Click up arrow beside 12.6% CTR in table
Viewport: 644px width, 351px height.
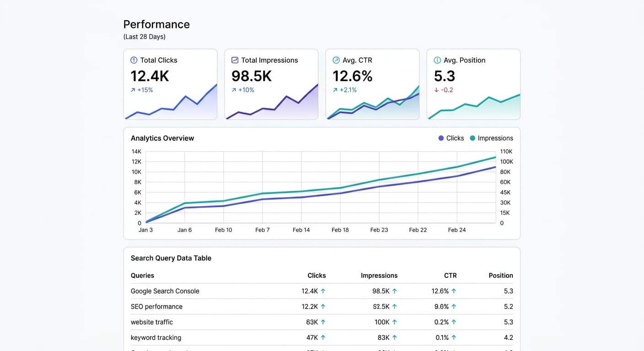click(x=454, y=291)
